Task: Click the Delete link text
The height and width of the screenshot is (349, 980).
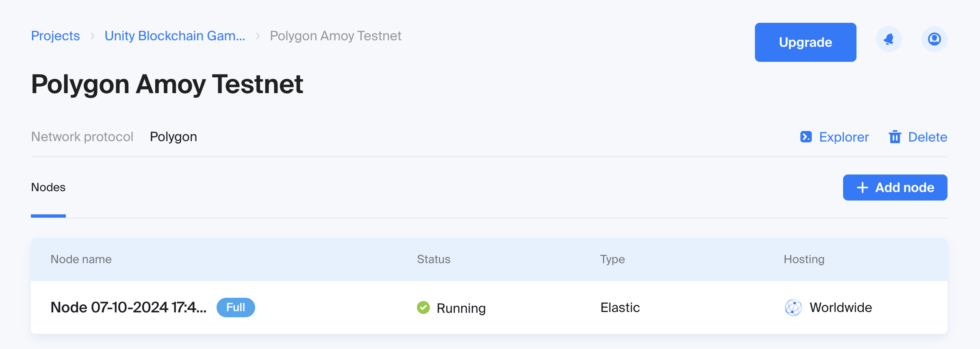Action: pos(928,137)
